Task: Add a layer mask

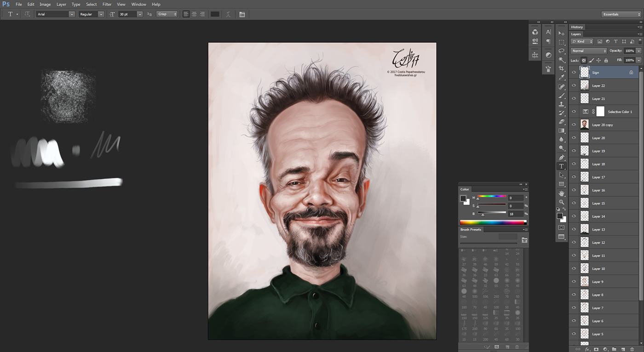Action: pyautogui.click(x=596, y=349)
